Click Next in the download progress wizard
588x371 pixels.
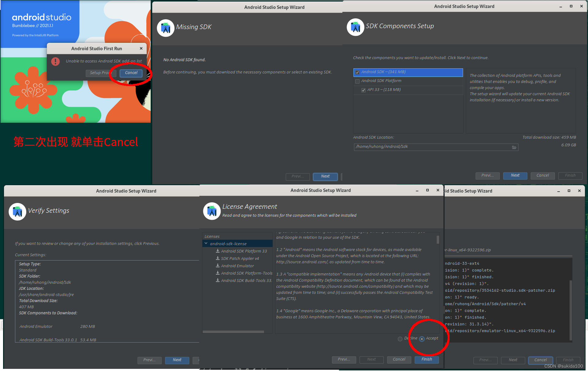point(513,360)
